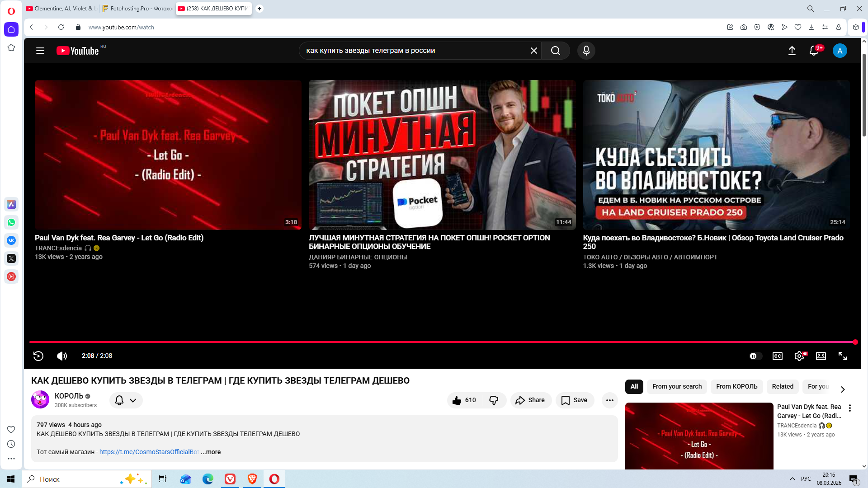Screen dimensions: 868x488
Task: Toggle the autoplay switch
Action: (755, 356)
